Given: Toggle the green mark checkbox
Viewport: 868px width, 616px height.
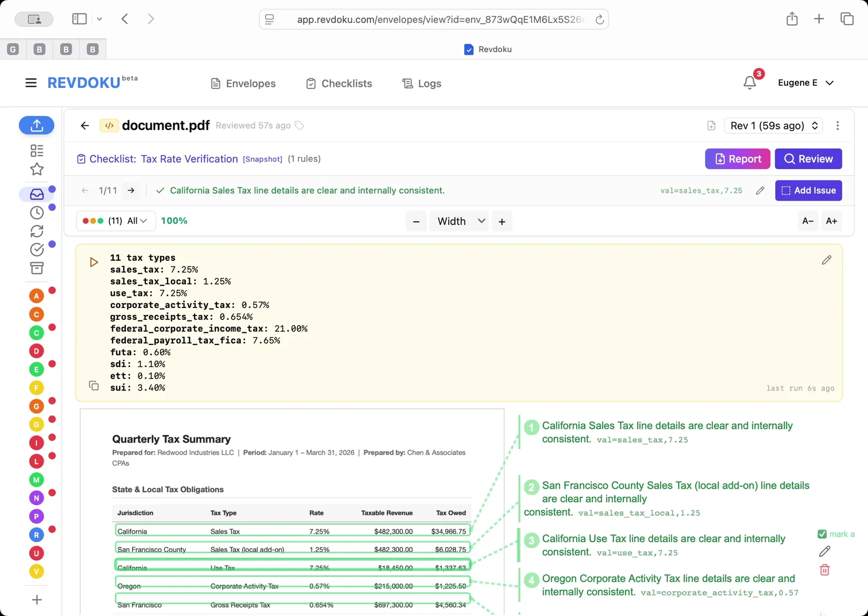Looking at the screenshot, I should (822, 534).
